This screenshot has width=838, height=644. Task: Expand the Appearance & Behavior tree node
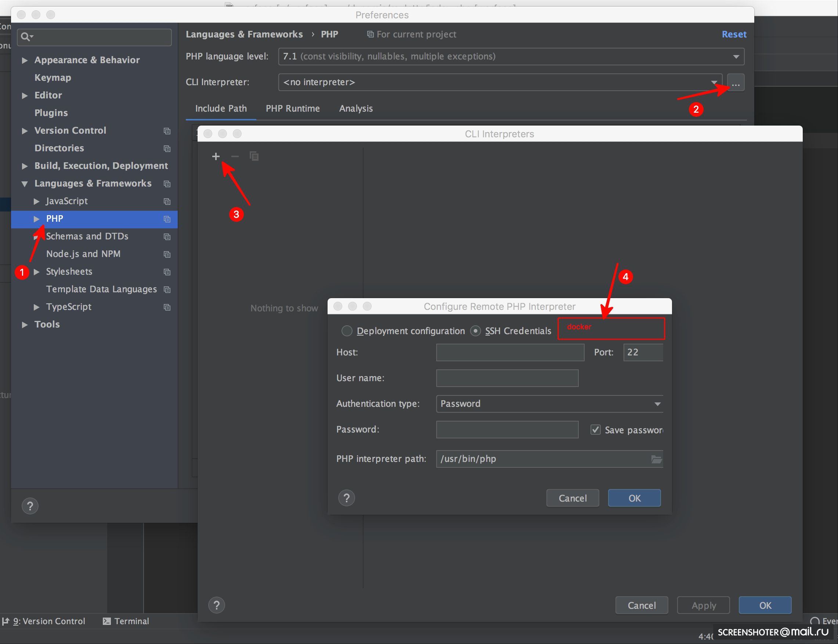pos(25,60)
